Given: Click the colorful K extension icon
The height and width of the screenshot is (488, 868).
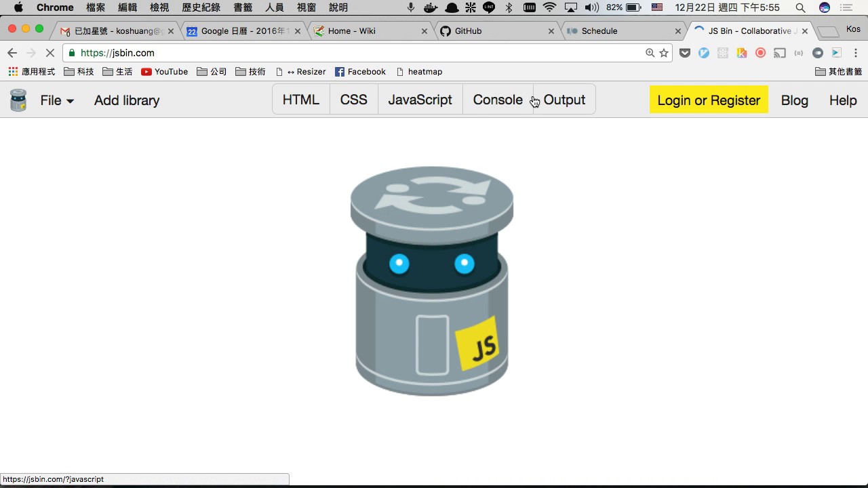Looking at the screenshot, I should 742,53.
